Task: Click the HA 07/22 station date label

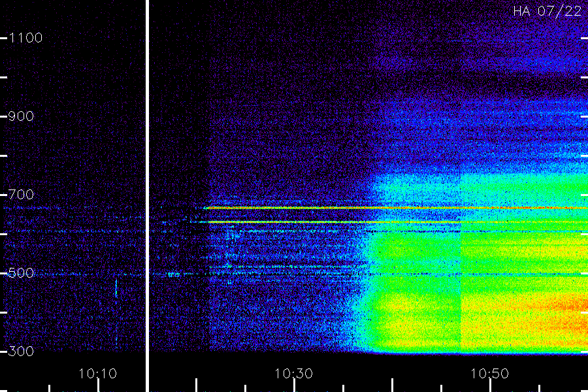Action: [547, 11]
